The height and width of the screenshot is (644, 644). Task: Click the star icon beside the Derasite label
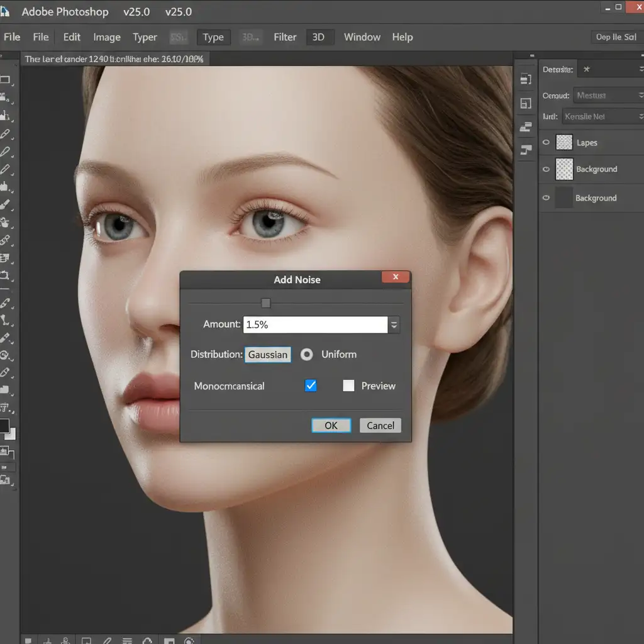coord(586,69)
